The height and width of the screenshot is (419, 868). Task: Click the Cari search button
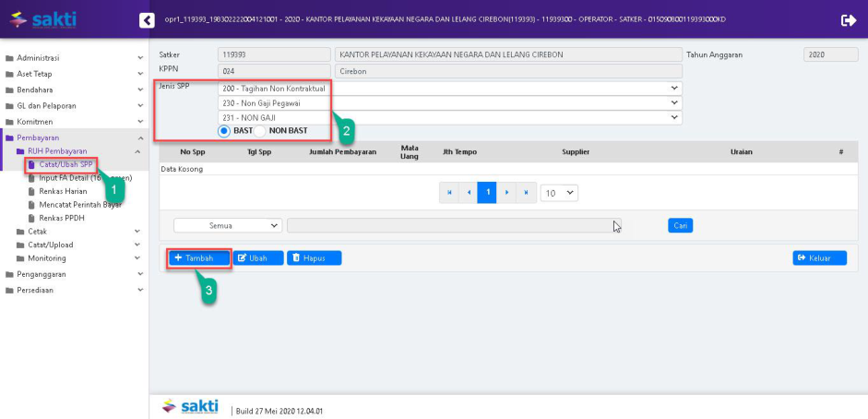click(680, 225)
